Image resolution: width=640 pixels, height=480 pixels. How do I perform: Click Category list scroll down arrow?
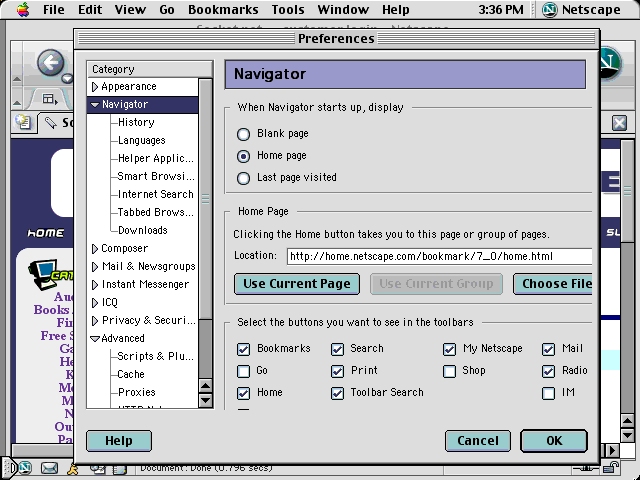[205, 400]
